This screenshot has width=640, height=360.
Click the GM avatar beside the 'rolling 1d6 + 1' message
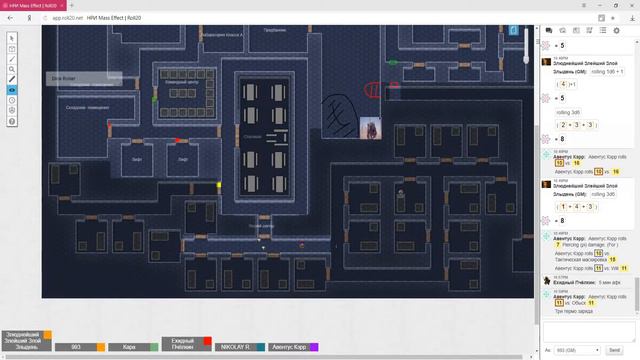(x=546, y=62)
